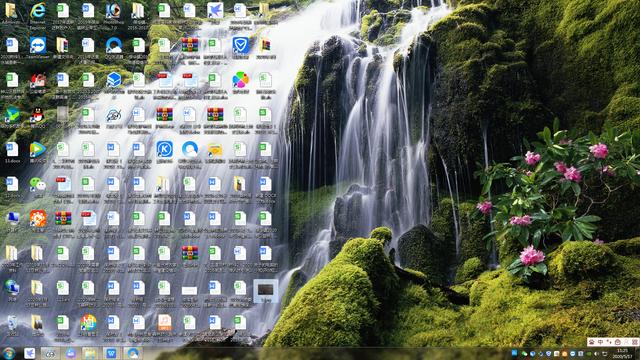This screenshot has width=640, height=360.
Task: Select the QQ penguin desktop icon
Action: (38, 115)
